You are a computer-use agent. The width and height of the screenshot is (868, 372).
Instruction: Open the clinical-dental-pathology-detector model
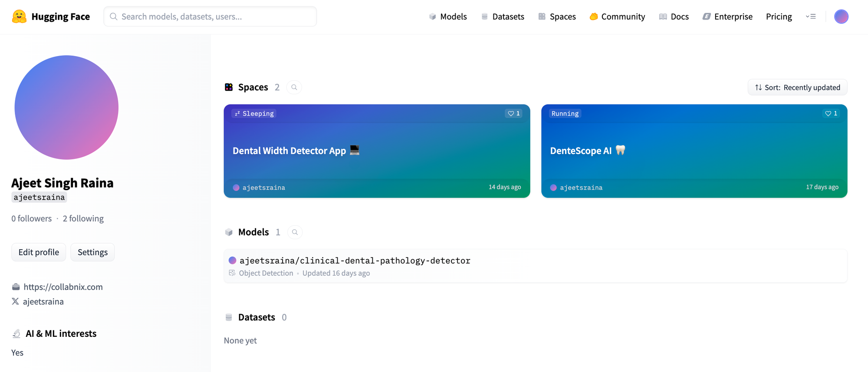click(x=355, y=260)
